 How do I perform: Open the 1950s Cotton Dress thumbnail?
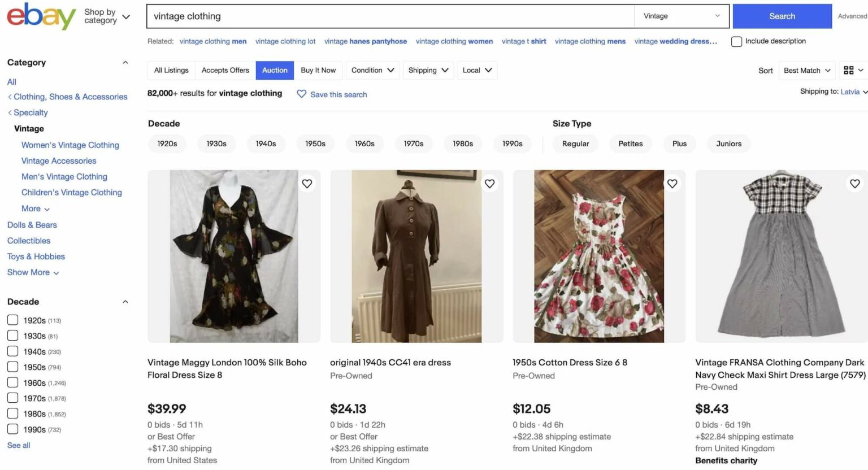tap(599, 256)
